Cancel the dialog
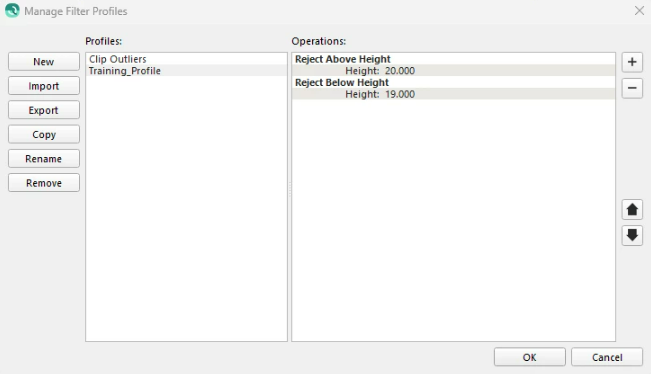Viewport: 651px width, 374px height. pos(607,357)
